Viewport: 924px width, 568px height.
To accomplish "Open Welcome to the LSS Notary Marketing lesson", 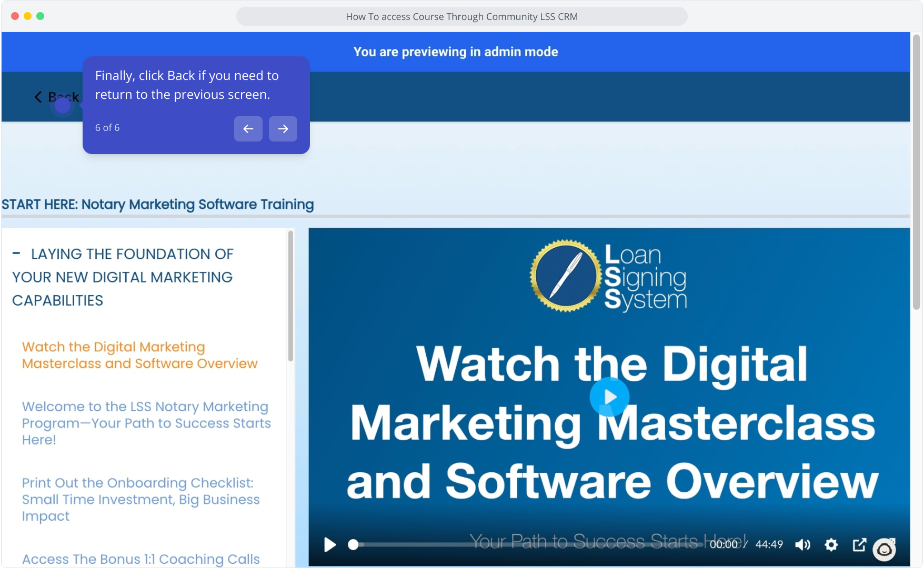I will click(146, 423).
